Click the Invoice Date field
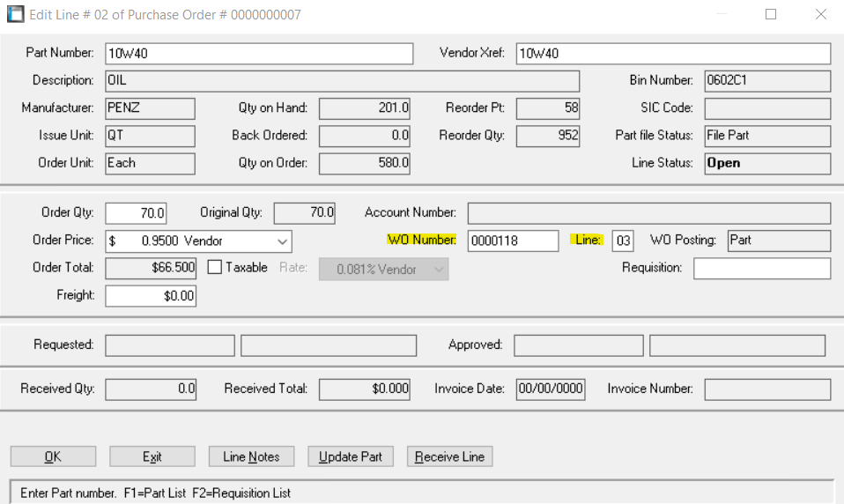 (x=550, y=389)
